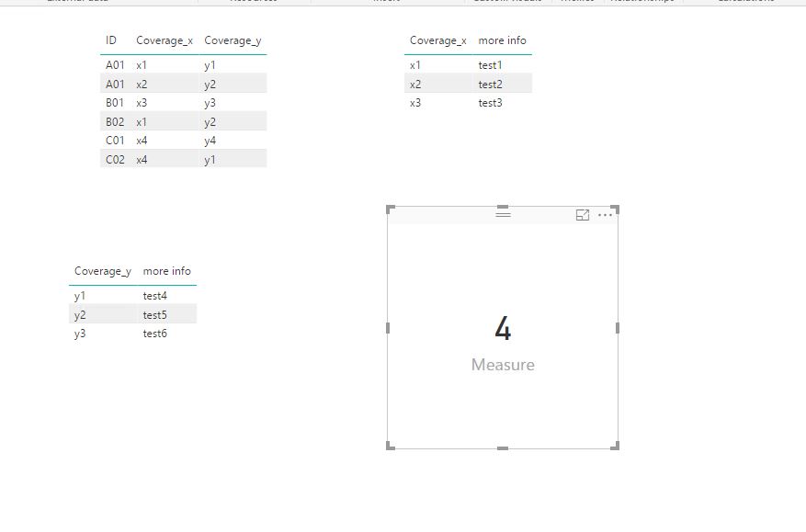Image resolution: width=806 pixels, height=532 pixels.
Task: Select the test5 cell
Action: tap(154, 314)
